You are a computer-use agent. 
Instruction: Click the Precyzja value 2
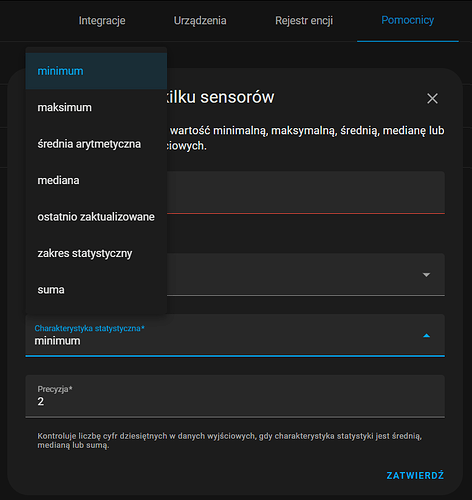pyautogui.click(x=41, y=401)
